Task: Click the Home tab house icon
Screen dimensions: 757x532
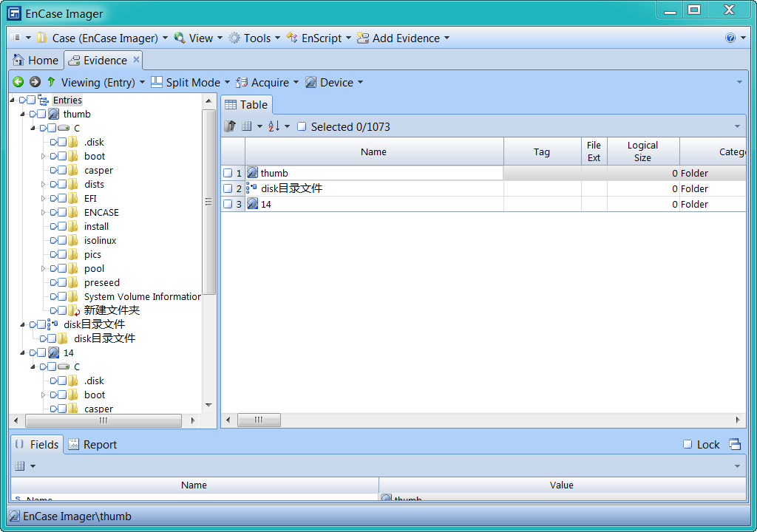Action: pos(18,61)
